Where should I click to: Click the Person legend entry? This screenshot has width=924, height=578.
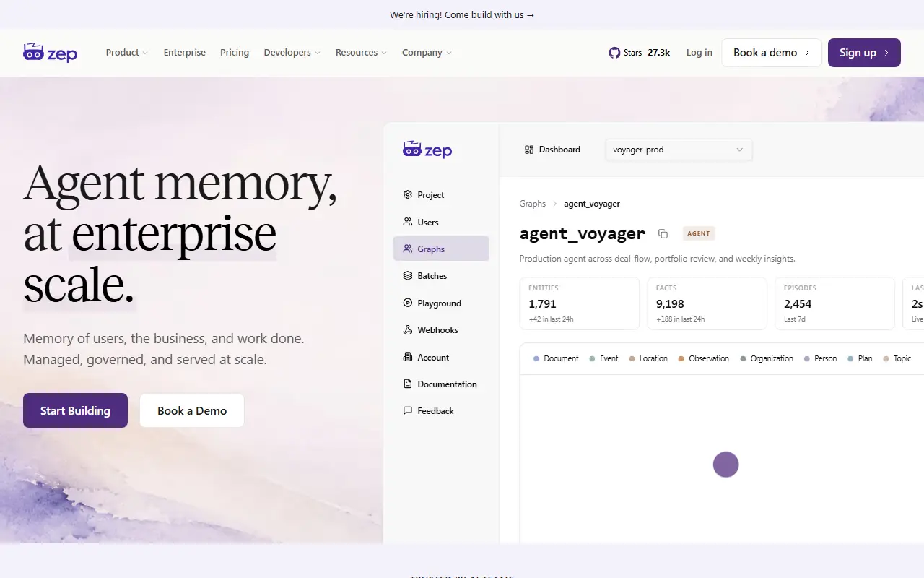[820, 358]
